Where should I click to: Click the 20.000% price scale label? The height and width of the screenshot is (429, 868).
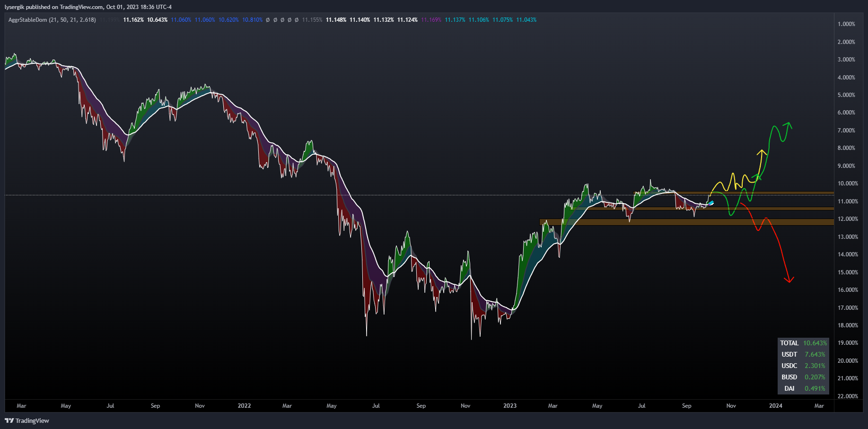coord(848,361)
